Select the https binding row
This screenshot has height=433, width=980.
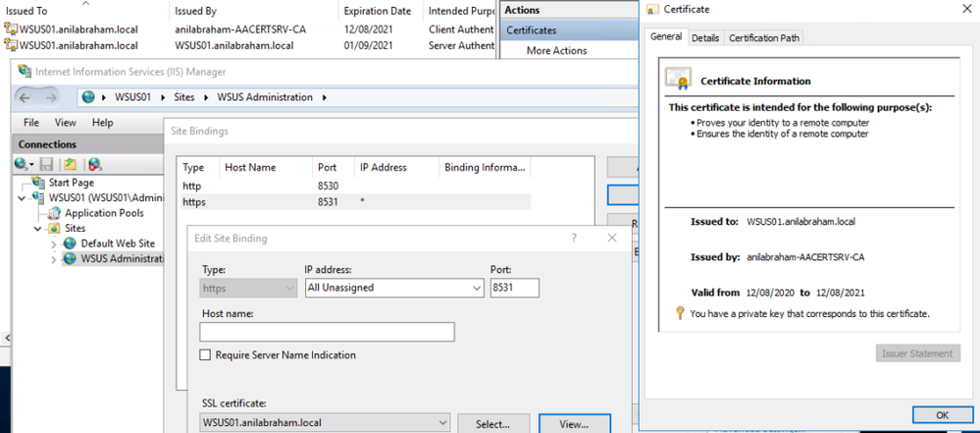(354, 202)
